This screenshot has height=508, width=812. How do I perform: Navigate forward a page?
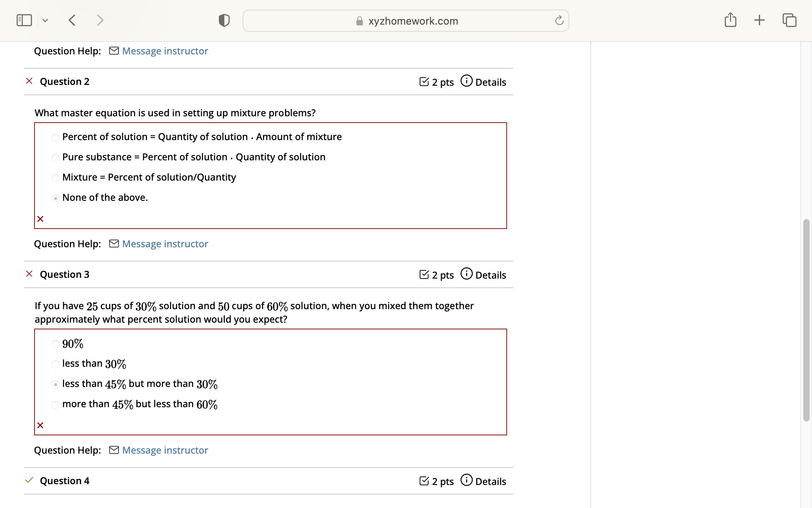coord(100,20)
